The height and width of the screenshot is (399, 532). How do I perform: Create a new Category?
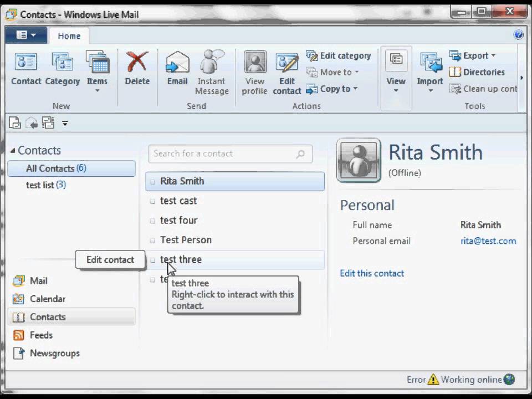(63, 69)
